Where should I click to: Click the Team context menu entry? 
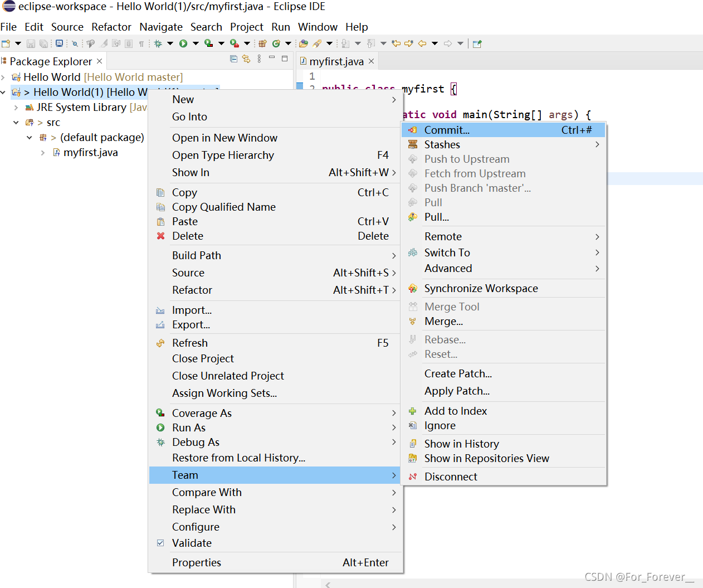[275, 475]
